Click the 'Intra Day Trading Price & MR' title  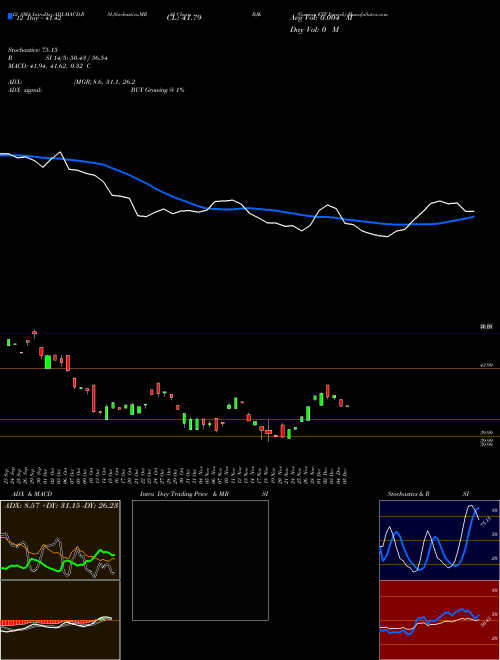184,494
